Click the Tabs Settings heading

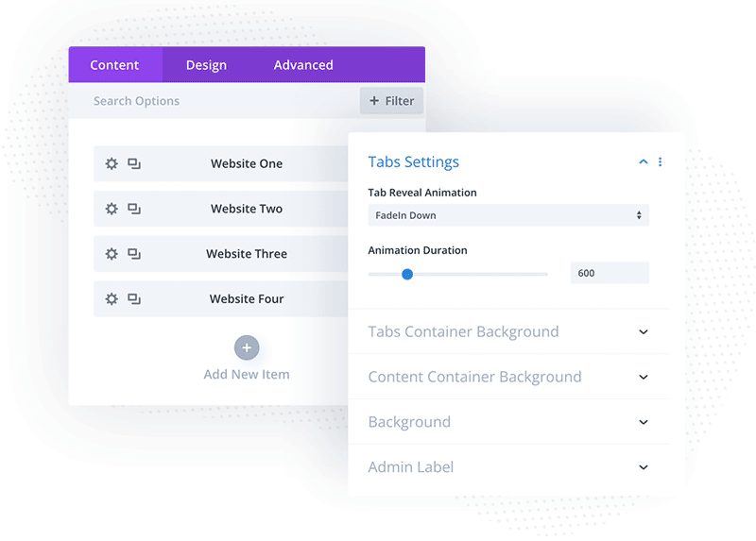click(413, 161)
